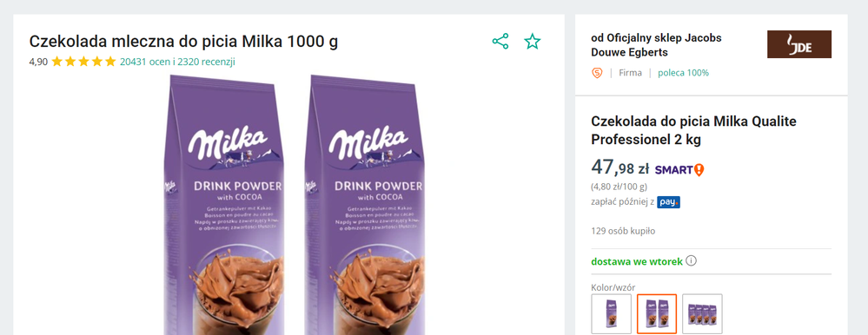Click the right Milka package image

(365, 205)
